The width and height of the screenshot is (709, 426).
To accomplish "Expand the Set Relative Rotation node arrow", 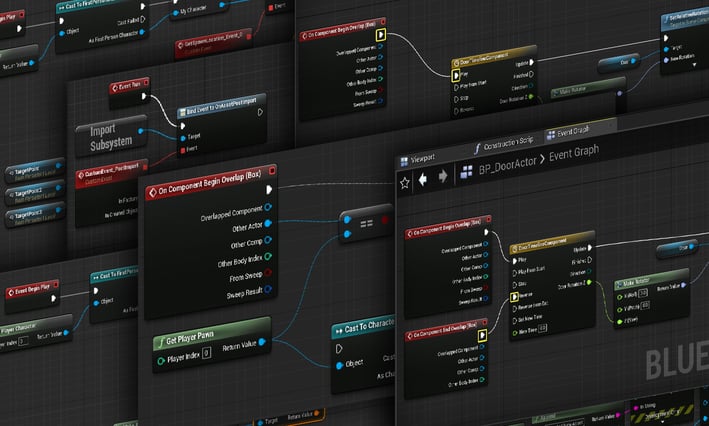I will (694, 65).
